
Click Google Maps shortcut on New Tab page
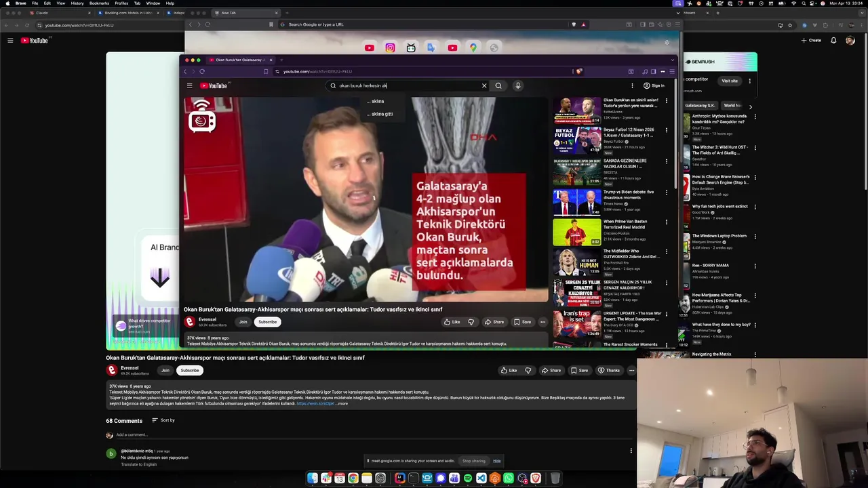[473, 47]
